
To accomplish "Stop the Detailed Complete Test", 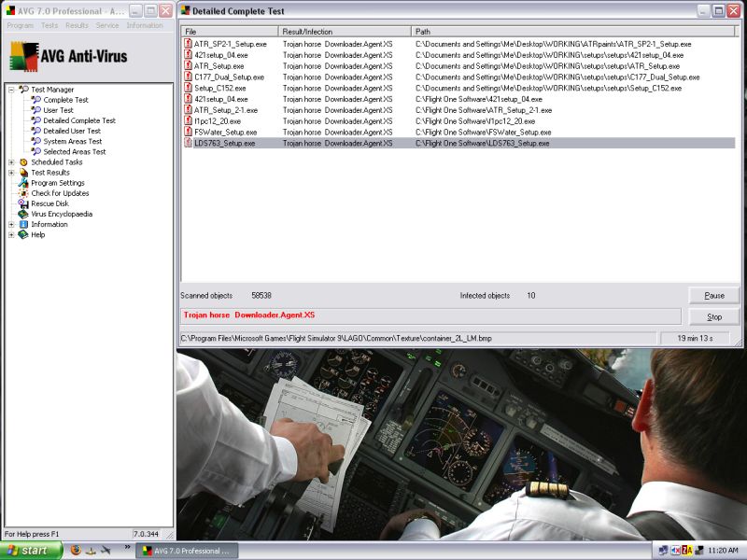I will [x=713, y=317].
